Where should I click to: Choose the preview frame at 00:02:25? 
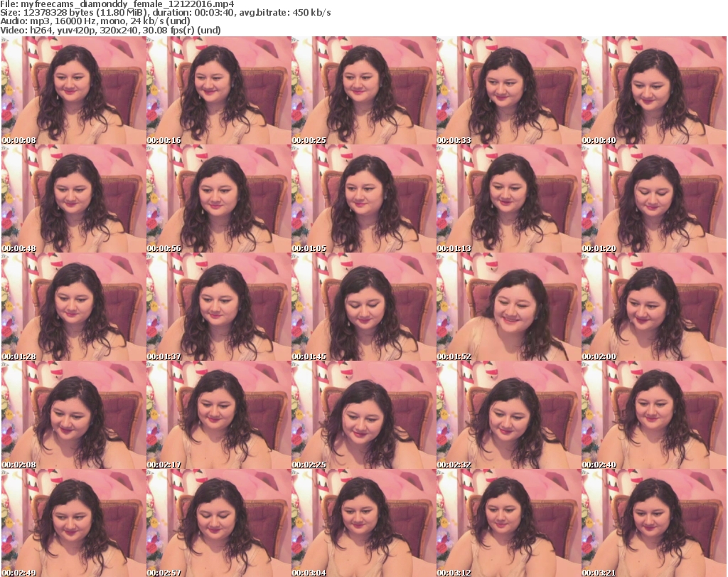point(363,415)
